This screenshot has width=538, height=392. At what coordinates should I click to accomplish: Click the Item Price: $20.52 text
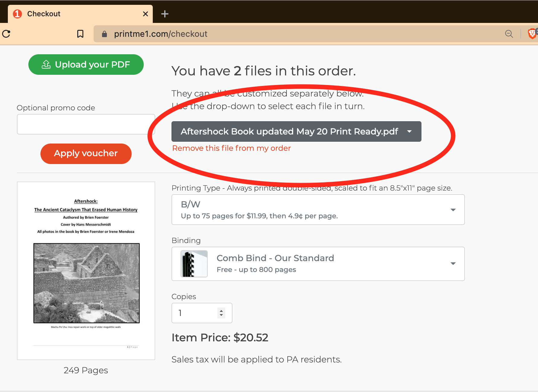tap(220, 338)
